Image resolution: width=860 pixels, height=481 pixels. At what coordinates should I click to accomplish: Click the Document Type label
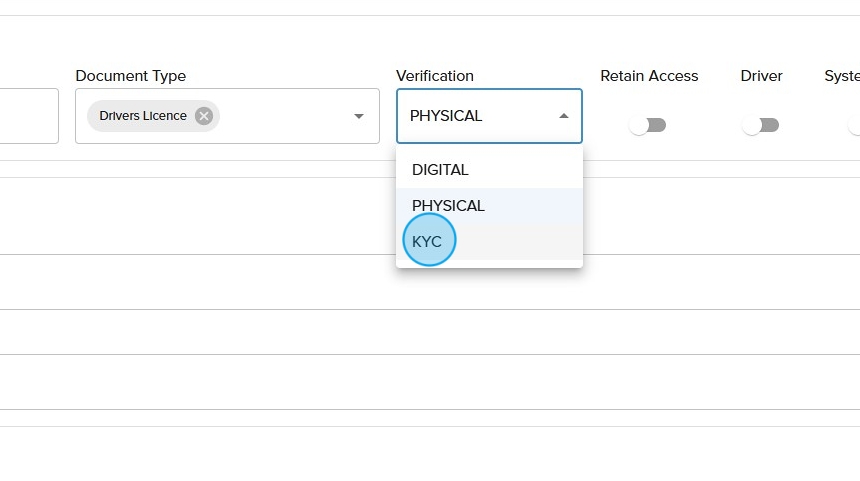pyautogui.click(x=130, y=76)
